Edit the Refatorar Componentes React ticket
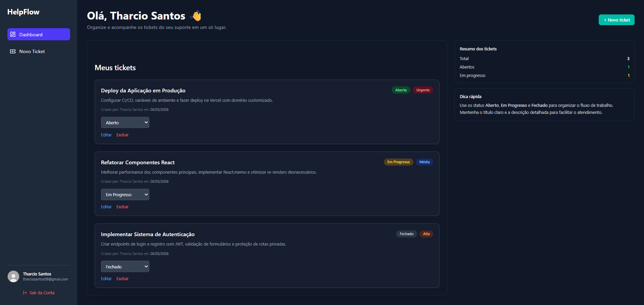 click(106, 207)
